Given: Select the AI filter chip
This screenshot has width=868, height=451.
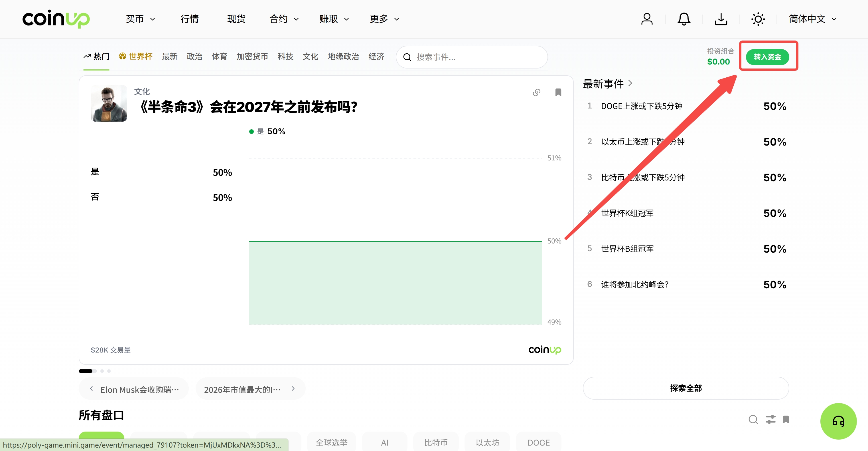Looking at the screenshot, I should (384, 442).
